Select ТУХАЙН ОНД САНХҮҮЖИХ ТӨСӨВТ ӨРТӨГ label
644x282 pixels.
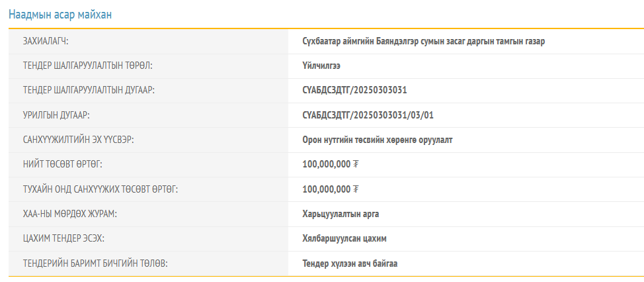tap(101, 189)
